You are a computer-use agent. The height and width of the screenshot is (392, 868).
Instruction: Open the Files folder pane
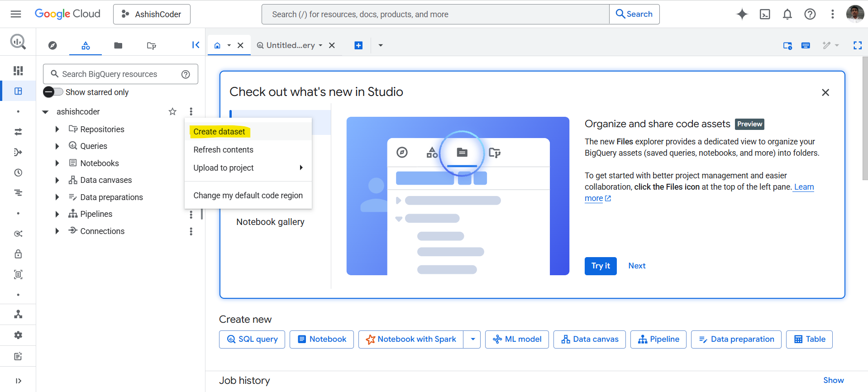pyautogui.click(x=118, y=45)
